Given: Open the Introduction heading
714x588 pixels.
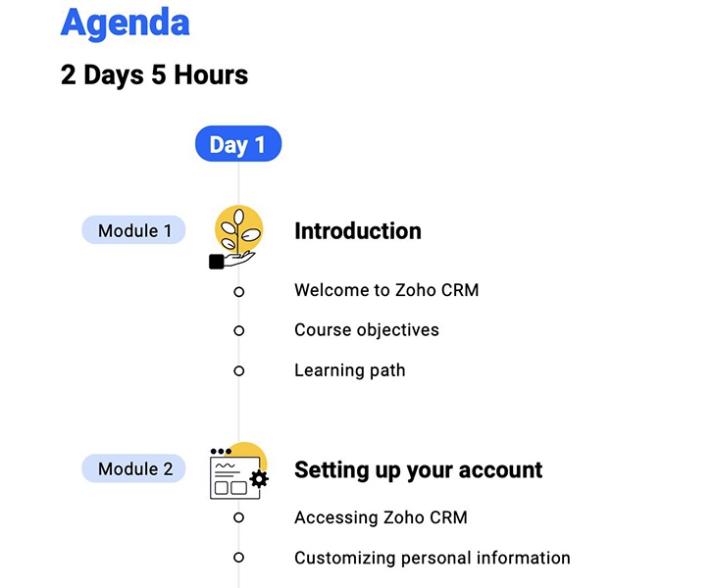Looking at the screenshot, I should pyautogui.click(x=357, y=230).
